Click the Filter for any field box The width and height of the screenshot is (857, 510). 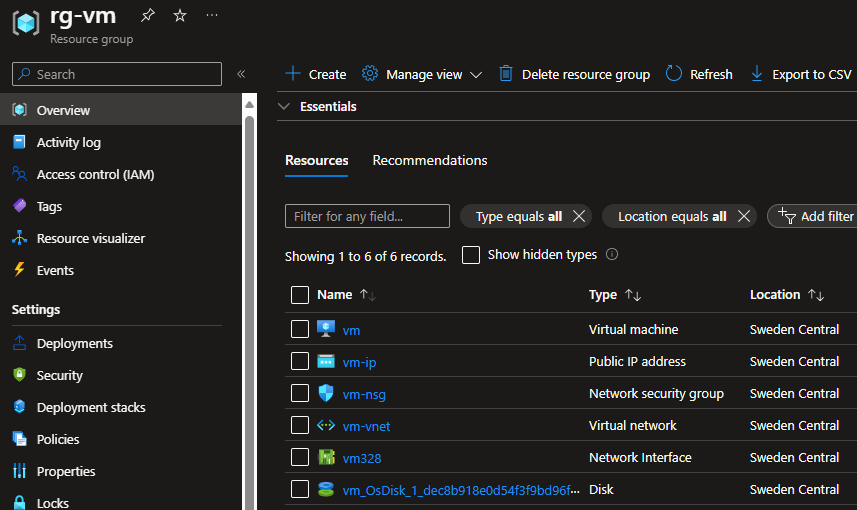click(367, 216)
